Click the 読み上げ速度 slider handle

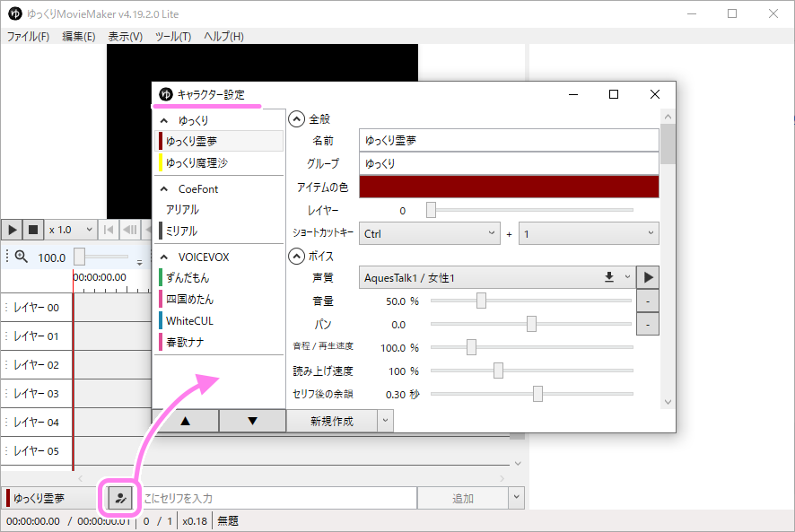(498, 371)
